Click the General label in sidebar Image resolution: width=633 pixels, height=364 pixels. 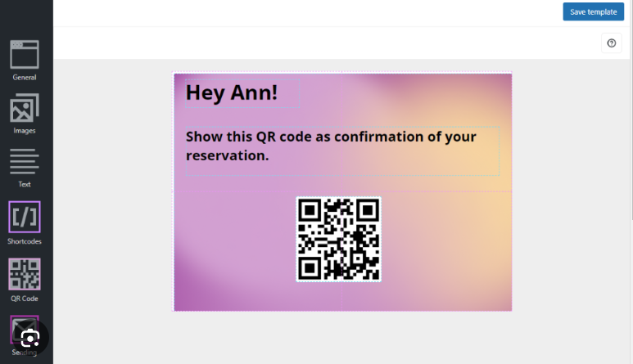25,78
